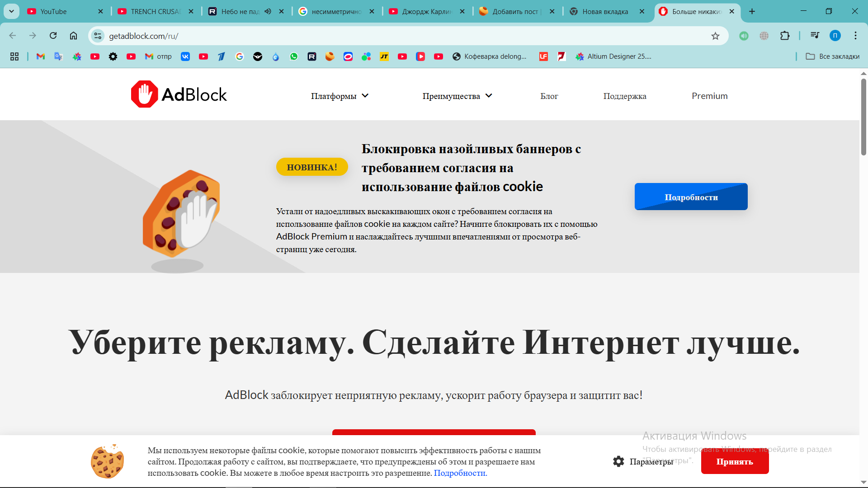Go back to previous page
Screen dimensions: 868x488
pyautogui.click(x=13, y=36)
